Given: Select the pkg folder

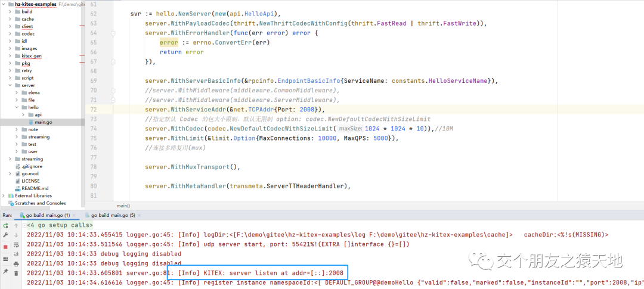Looking at the screenshot, I should pos(26,63).
